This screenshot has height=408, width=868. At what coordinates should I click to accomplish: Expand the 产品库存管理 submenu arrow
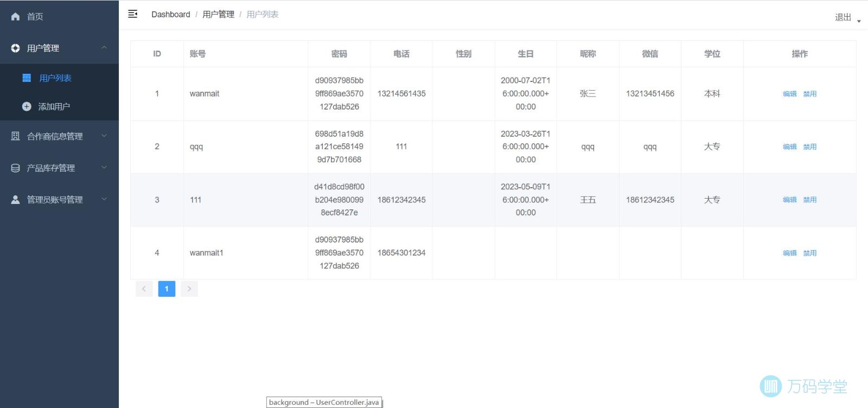104,168
